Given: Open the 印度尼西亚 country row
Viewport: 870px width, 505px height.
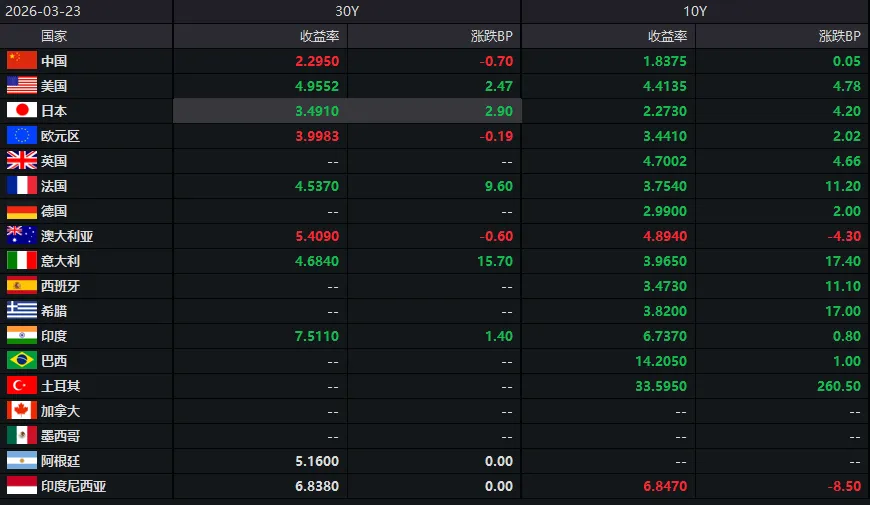Looking at the screenshot, I should tap(73, 486).
